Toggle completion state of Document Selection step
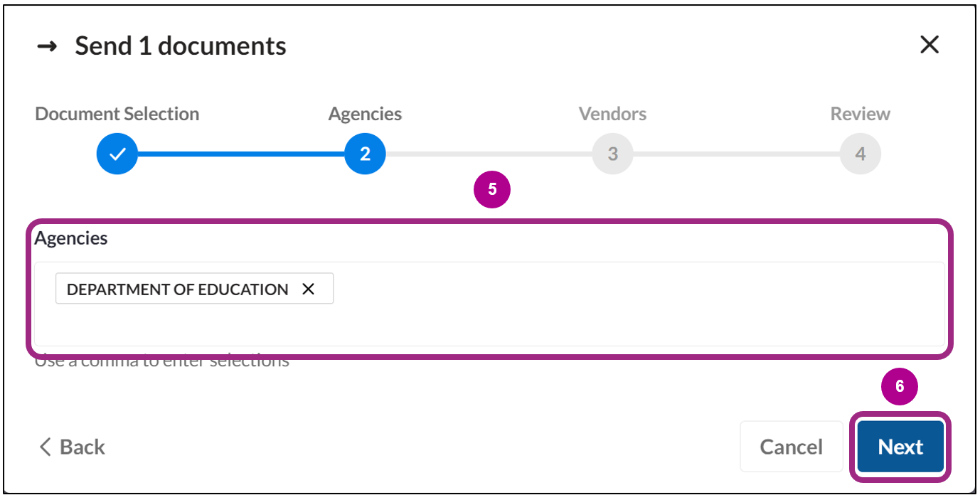Viewport: 980px width, 500px height. tap(117, 153)
